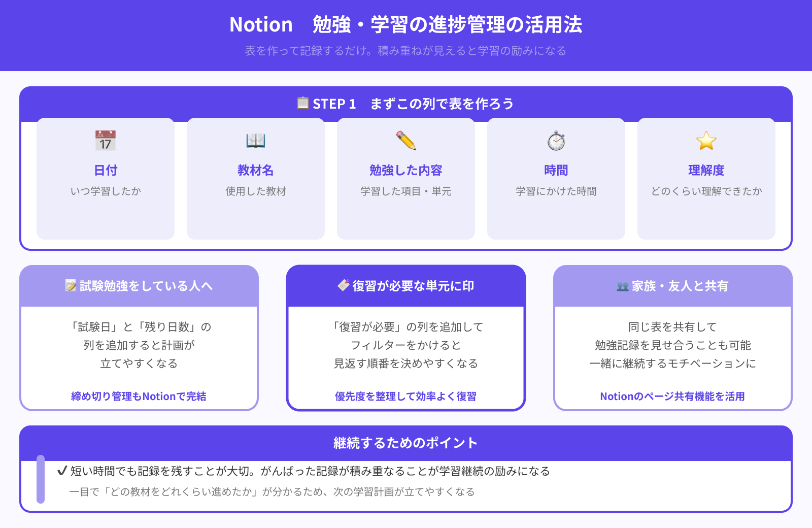Click the pencil icon above 勉強した内容
This screenshot has width=812, height=528.
[x=405, y=141]
